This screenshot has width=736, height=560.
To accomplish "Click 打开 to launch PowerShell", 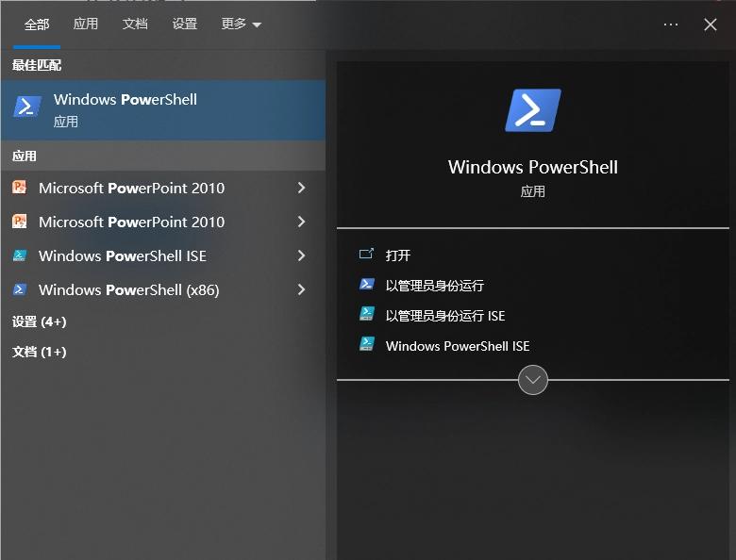I will 397,255.
